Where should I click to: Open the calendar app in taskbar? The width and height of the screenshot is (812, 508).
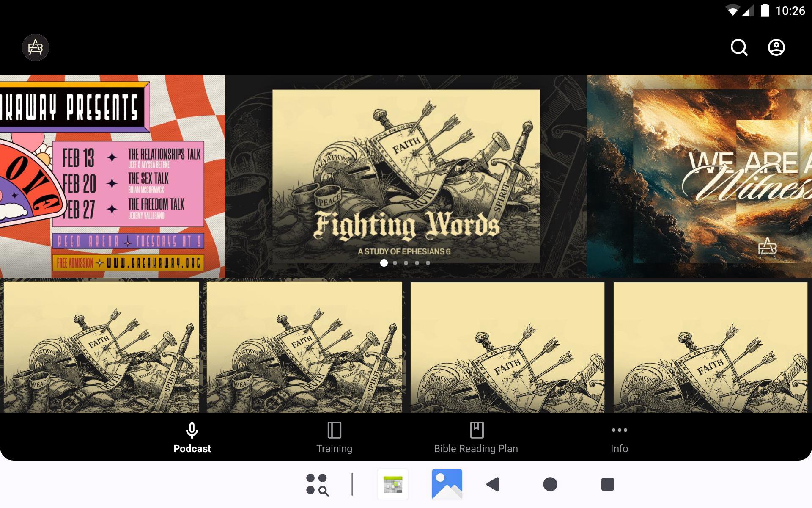(x=393, y=484)
